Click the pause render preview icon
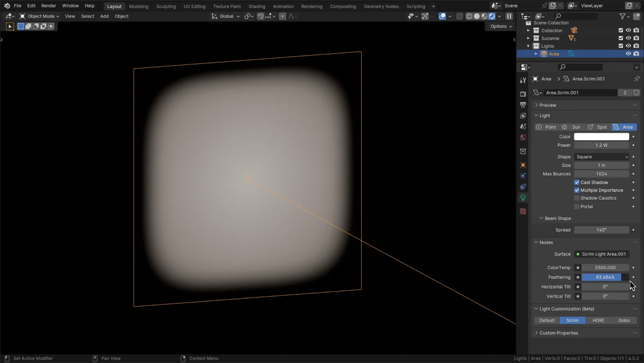Image resolution: width=644 pixels, height=363 pixels. coord(509,16)
